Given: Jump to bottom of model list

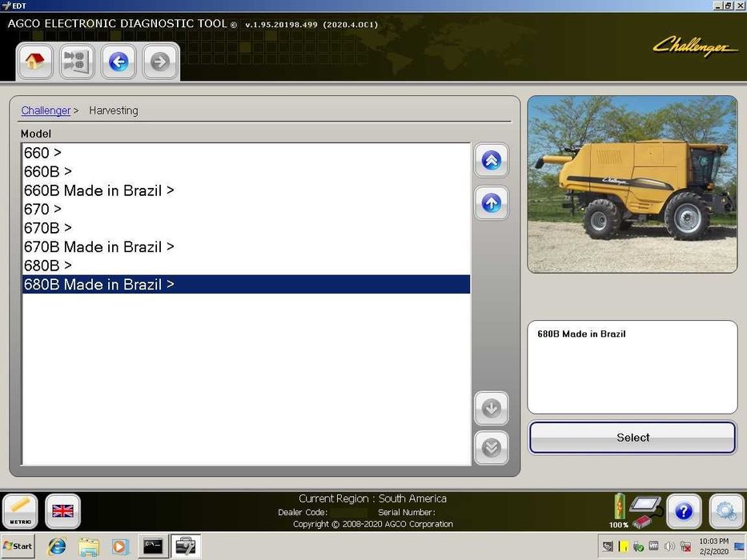Looking at the screenshot, I should coord(491,448).
